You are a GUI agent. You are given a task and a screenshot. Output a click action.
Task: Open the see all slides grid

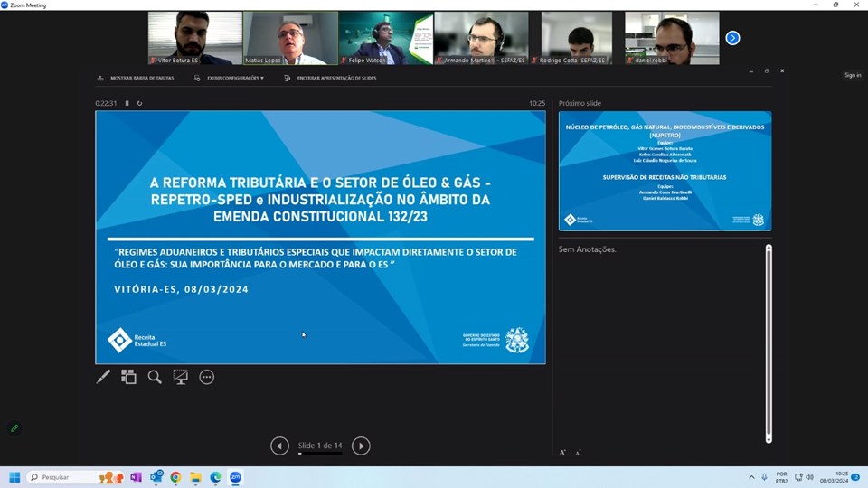pyautogui.click(x=129, y=377)
